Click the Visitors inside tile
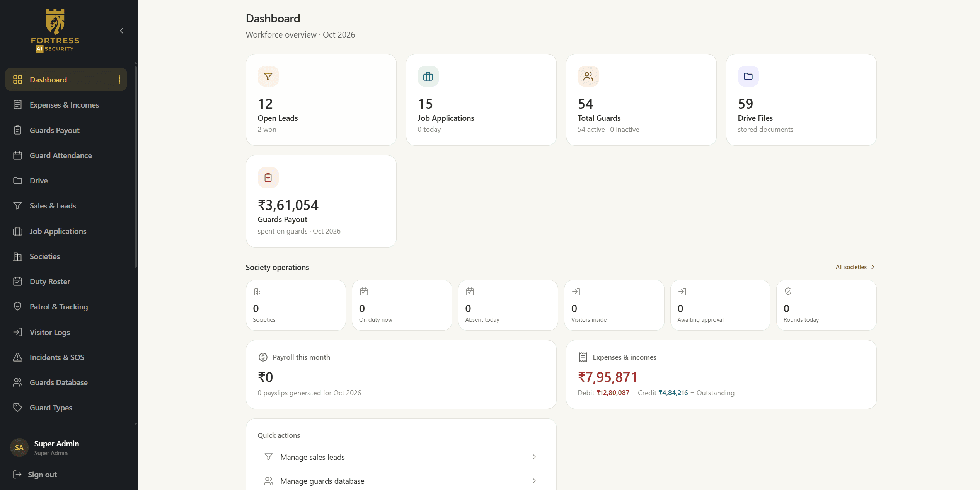980x490 pixels. pyautogui.click(x=614, y=305)
